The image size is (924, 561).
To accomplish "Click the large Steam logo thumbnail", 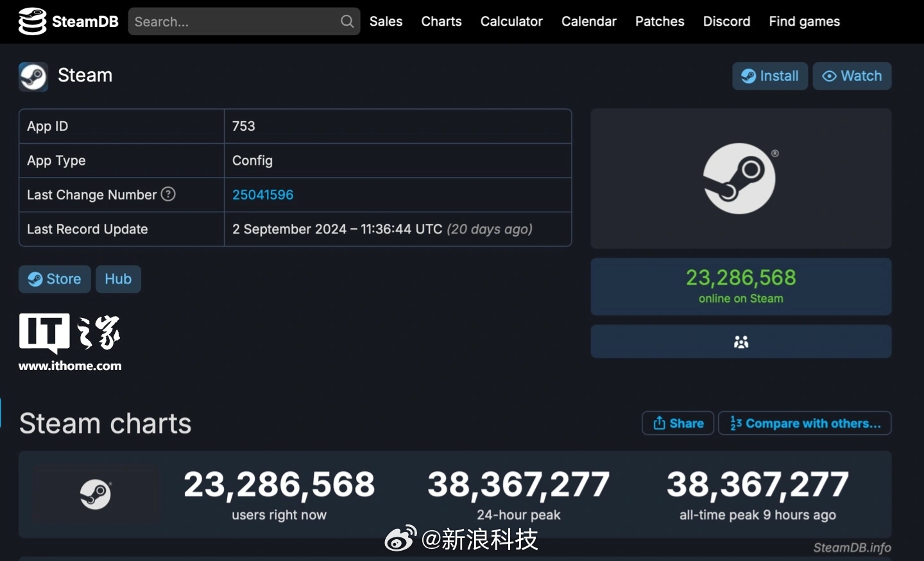I will (x=740, y=178).
